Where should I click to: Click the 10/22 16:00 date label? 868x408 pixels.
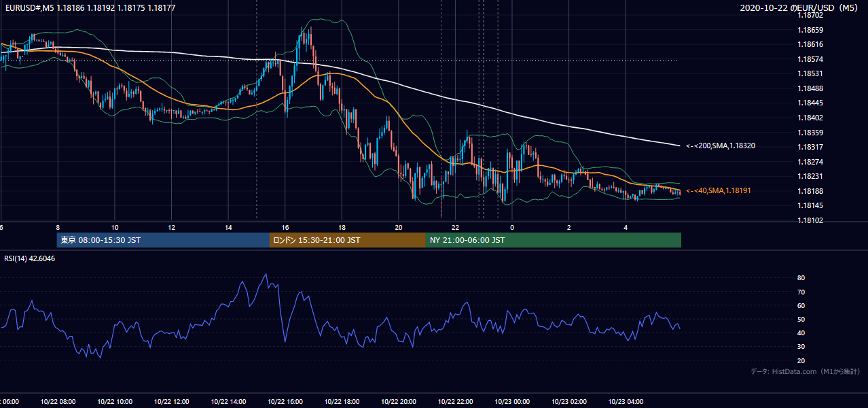coord(285,401)
